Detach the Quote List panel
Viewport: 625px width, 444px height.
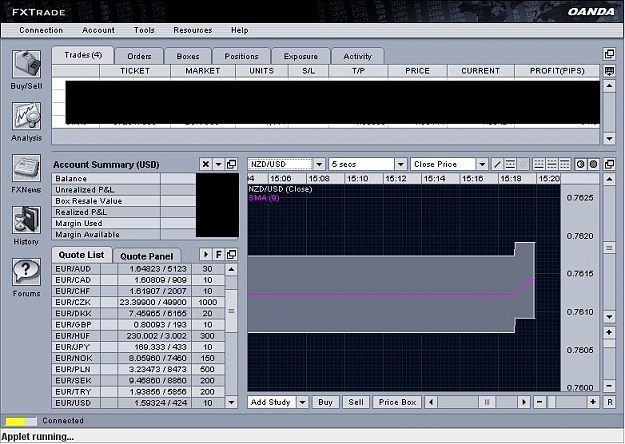pos(232,254)
